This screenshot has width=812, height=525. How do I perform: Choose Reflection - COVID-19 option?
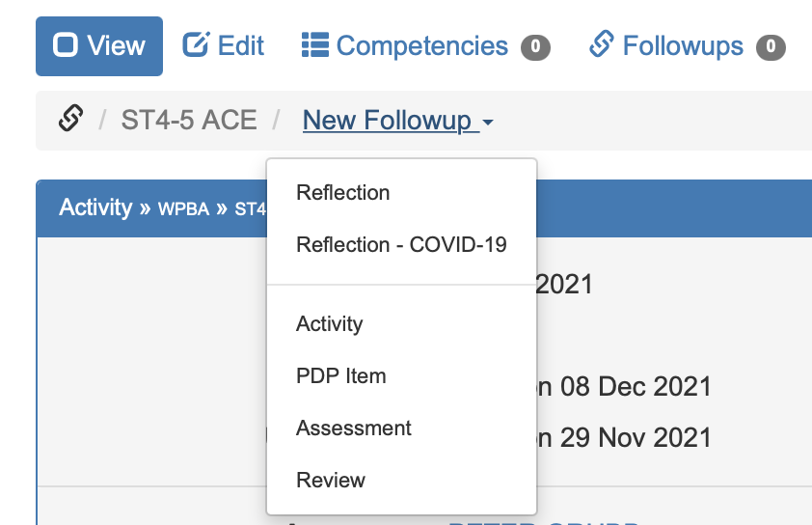coord(401,244)
